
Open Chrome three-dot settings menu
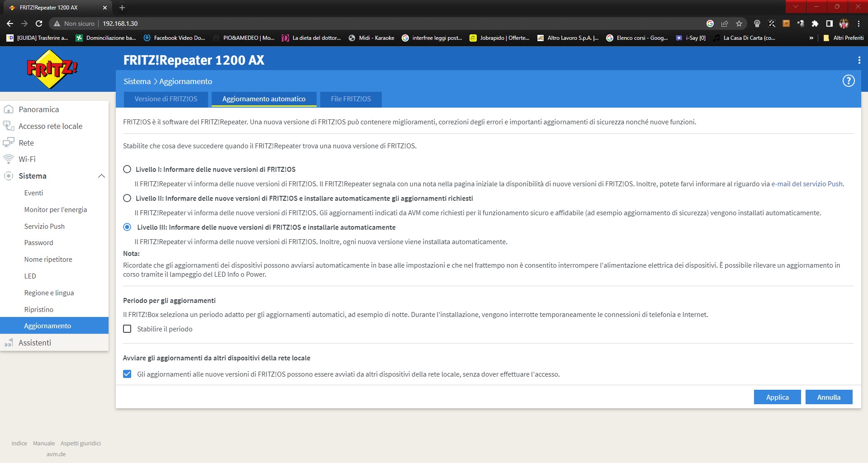[x=859, y=24]
